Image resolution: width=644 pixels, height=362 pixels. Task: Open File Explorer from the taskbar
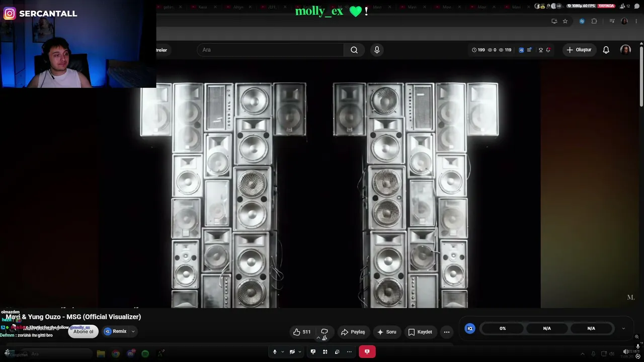pyautogui.click(x=101, y=353)
